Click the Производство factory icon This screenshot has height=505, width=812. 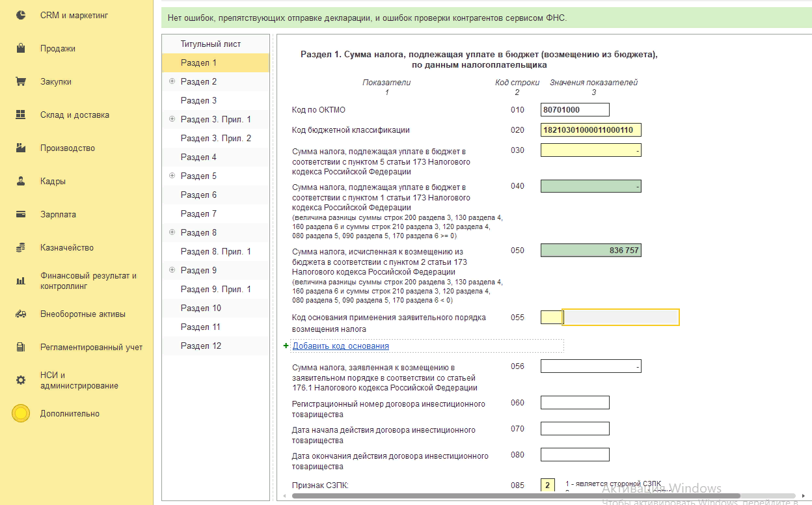(21, 148)
